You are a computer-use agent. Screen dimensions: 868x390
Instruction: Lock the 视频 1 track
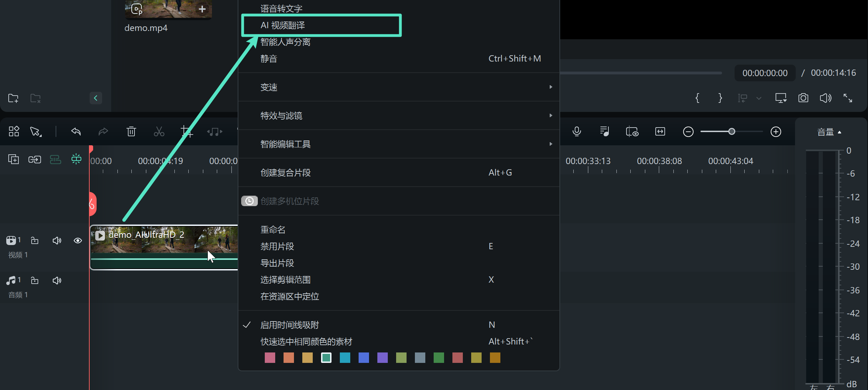coord(34,240)
